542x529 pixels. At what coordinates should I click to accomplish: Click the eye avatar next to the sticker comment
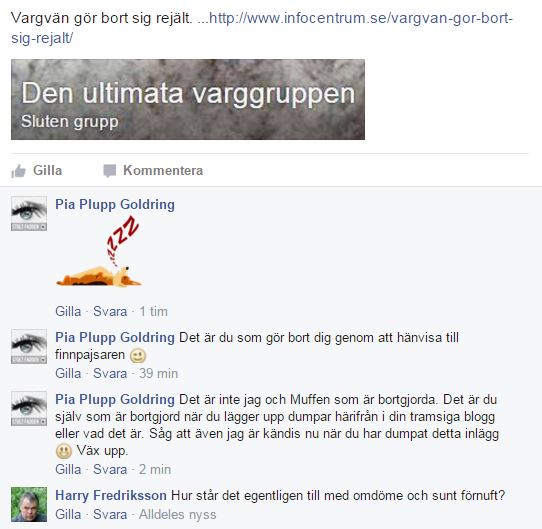coord(29,214)
